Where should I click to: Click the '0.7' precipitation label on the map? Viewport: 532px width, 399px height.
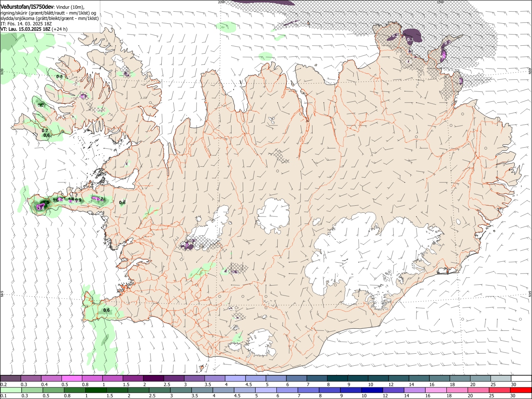point(45,131)
